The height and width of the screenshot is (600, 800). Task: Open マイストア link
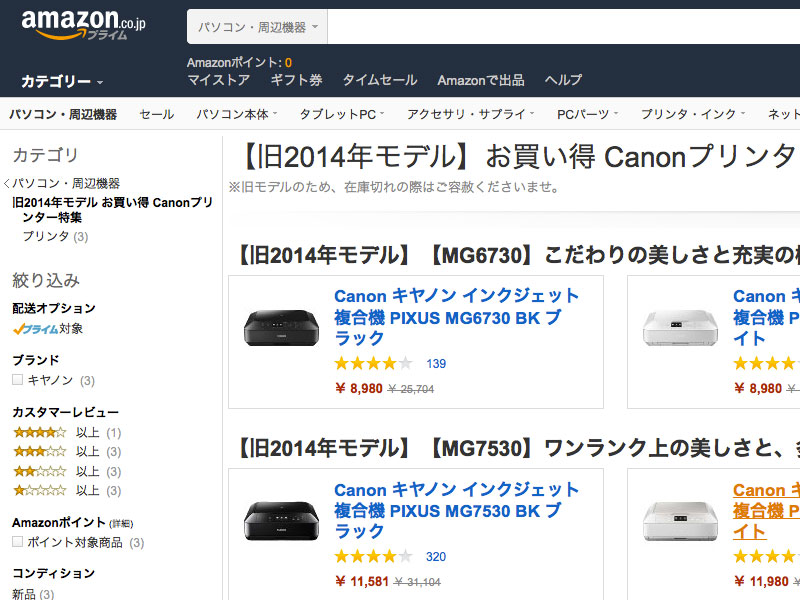pos(218,80)
